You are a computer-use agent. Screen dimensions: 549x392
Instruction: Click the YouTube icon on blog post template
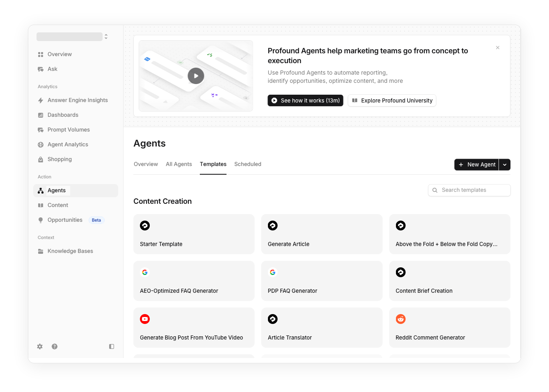[145, 319]
